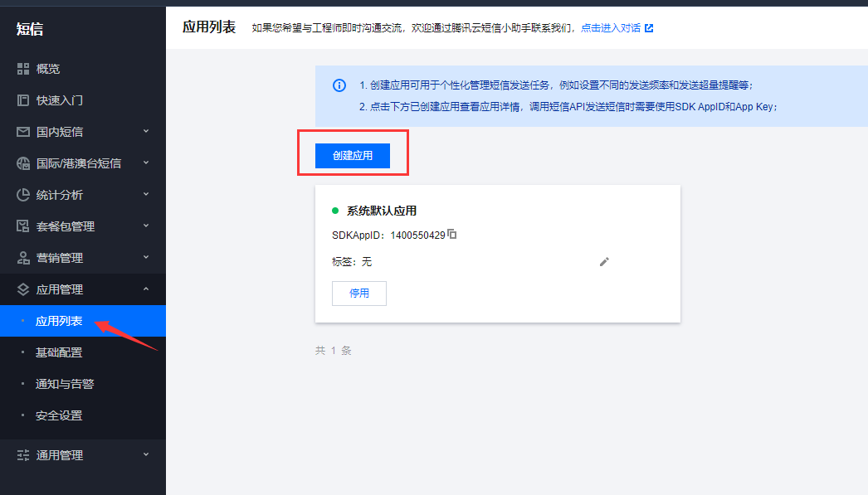Expand the 国际/港澳台短信 chevron

coord(146,163)
